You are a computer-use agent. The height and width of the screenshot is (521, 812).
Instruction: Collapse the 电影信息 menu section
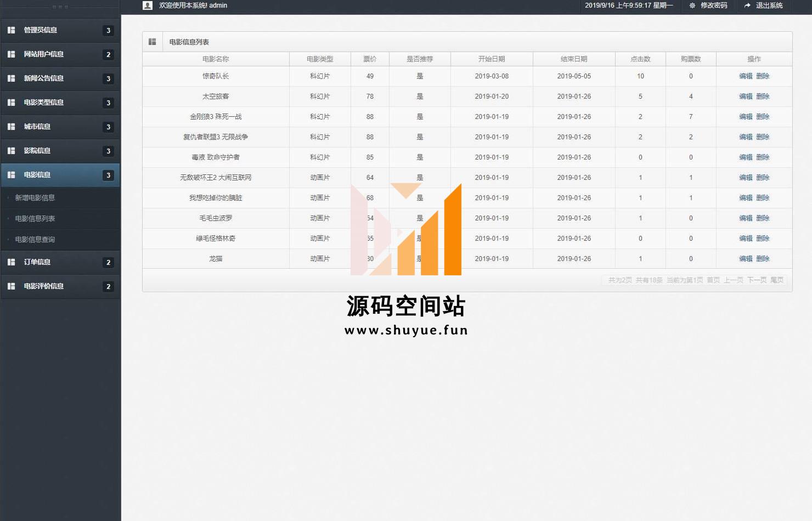(x=60, y=175)
